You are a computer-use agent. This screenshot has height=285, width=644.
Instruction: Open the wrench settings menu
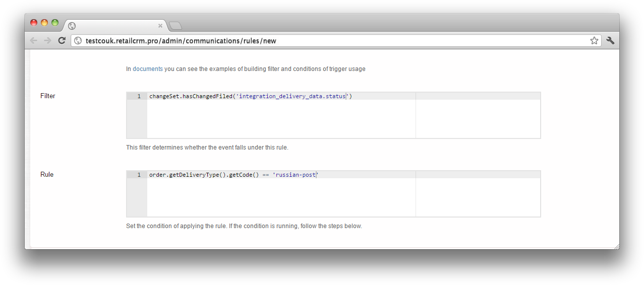click(610, 41)
